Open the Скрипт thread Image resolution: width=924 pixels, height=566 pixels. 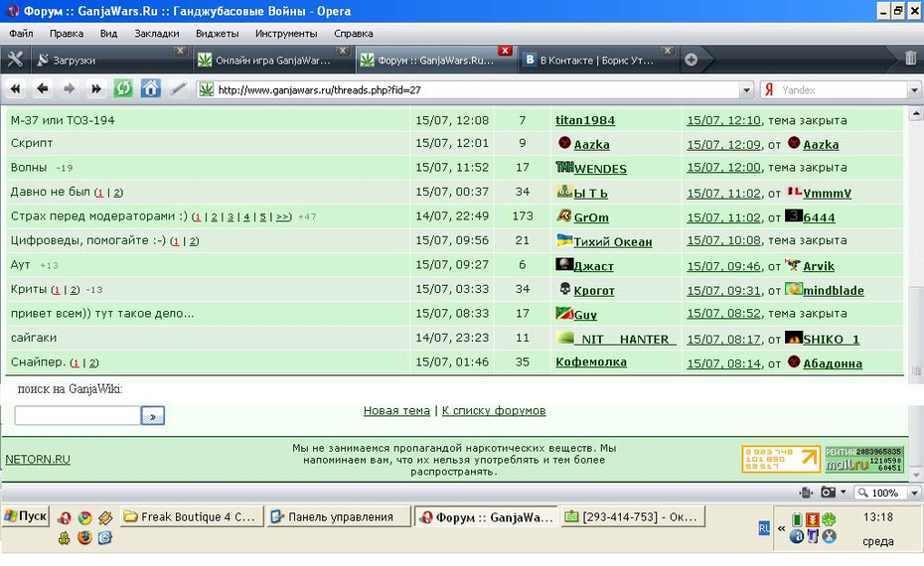point(32,143)
